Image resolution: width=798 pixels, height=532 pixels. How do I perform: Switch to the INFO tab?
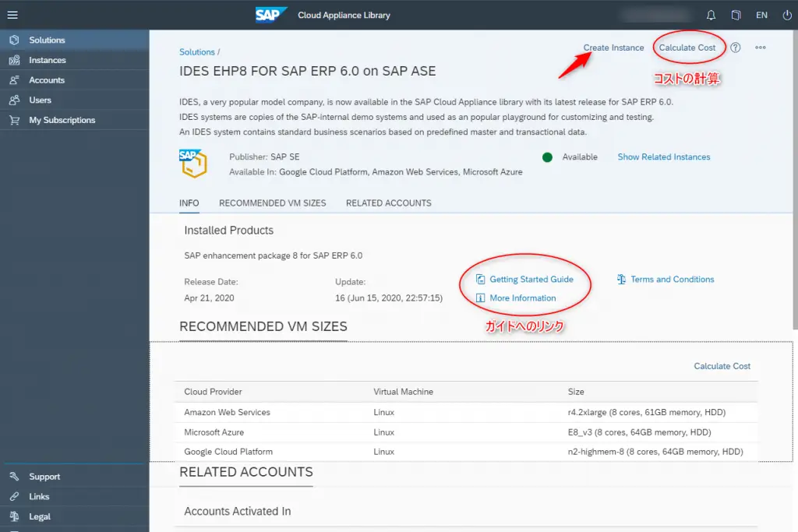pos(189,203)
